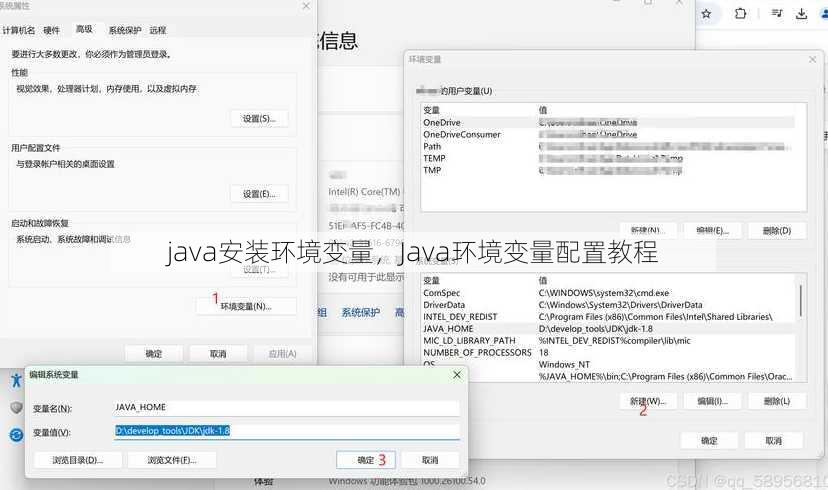
Task: Open the browser downloads icon
Action: click(801, 14)
